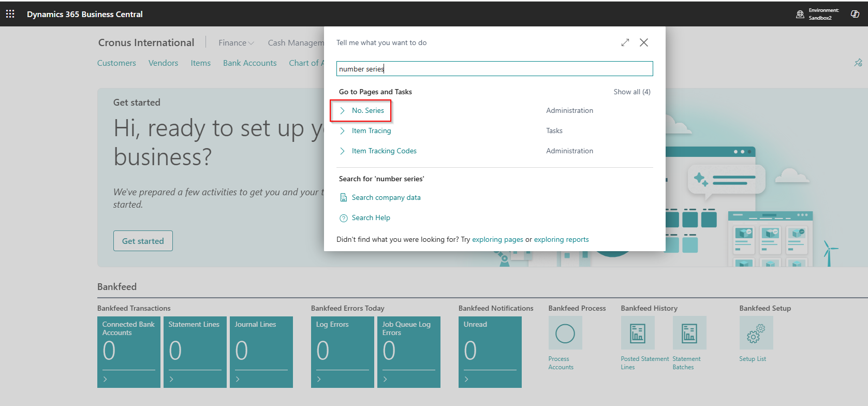Click the number series search field
The width and height of the screenshot is (868, 406).
click(x=495, y=69)
